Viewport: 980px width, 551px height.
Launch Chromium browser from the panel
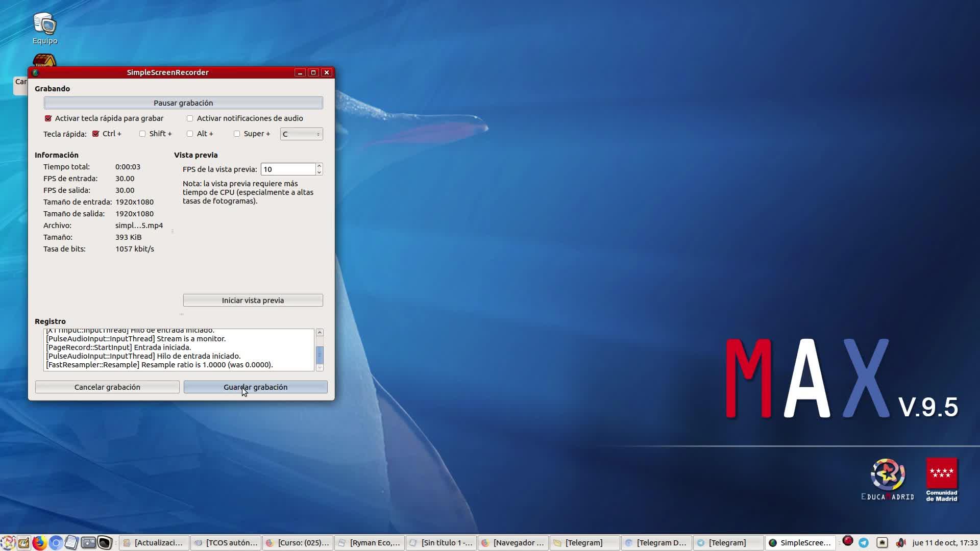(x=56, y=542)
